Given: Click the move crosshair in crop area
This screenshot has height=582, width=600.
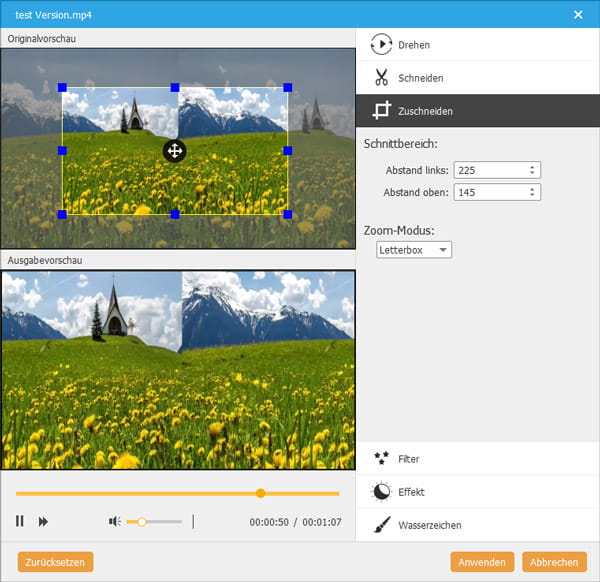Looking at the screenshot, I should coord(174,151).
